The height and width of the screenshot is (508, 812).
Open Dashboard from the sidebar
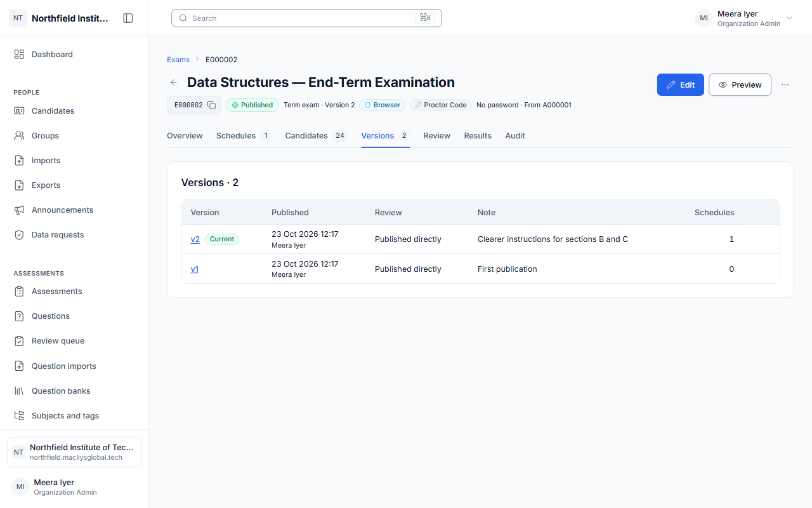(74, 55)
